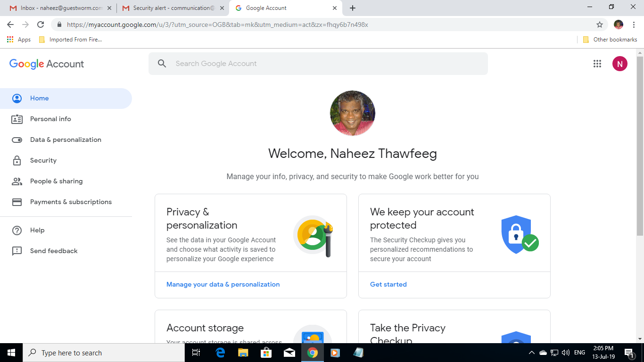Reload the page with refresh icon

[41, 25]
